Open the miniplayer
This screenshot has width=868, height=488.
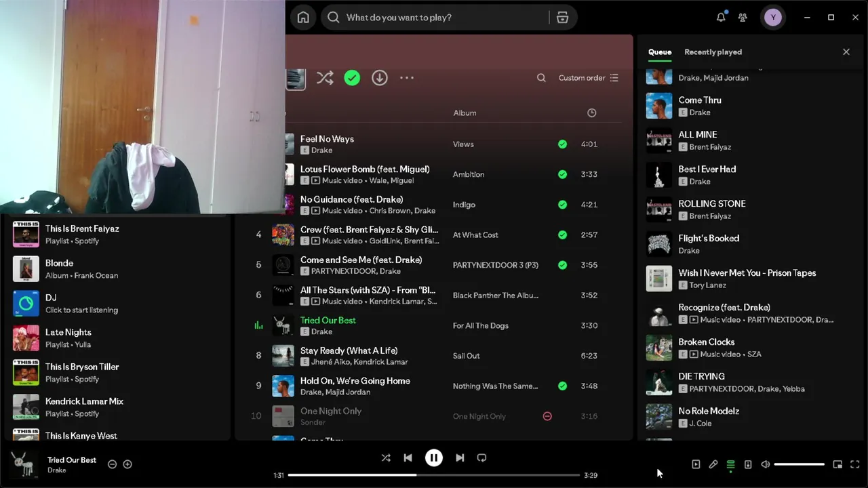[837, 464]
